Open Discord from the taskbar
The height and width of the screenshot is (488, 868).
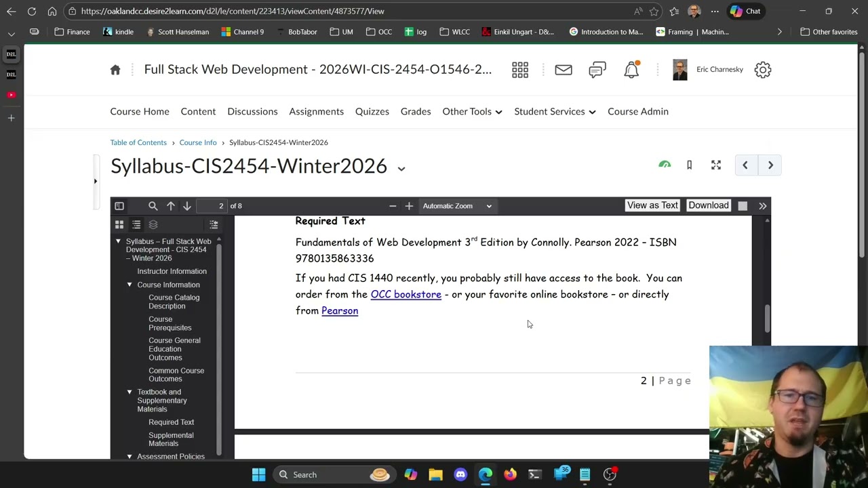pos(460,474)
